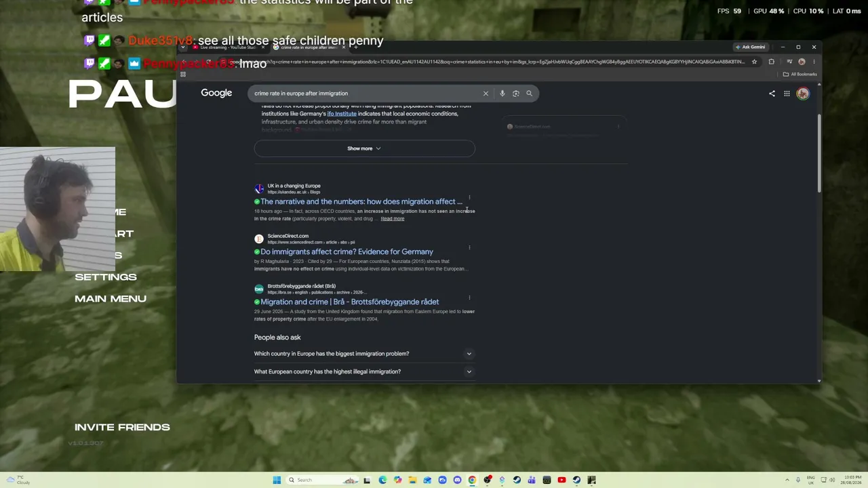This screenshot has height=488, width=868.
Task: Start a voice search with the microphone
Action: 502,94
